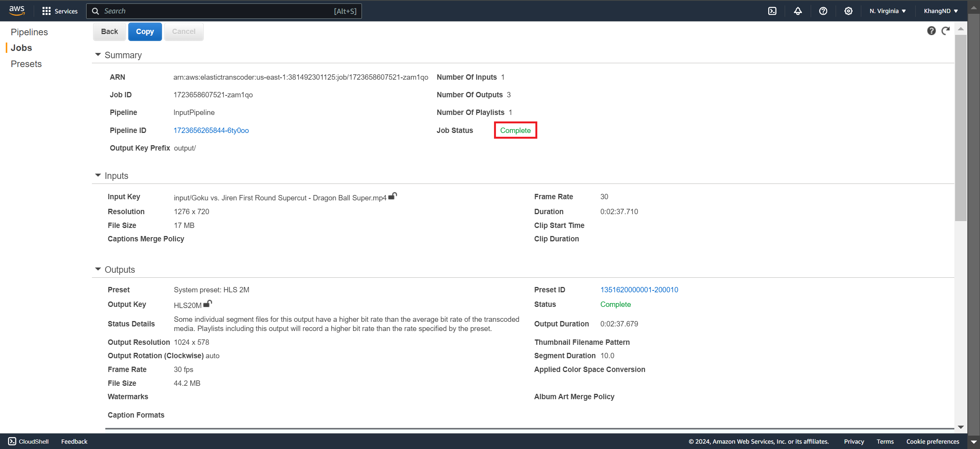Refresh the job details page
The width and height of the screenshot is (980, 449).
coord(946,31)
